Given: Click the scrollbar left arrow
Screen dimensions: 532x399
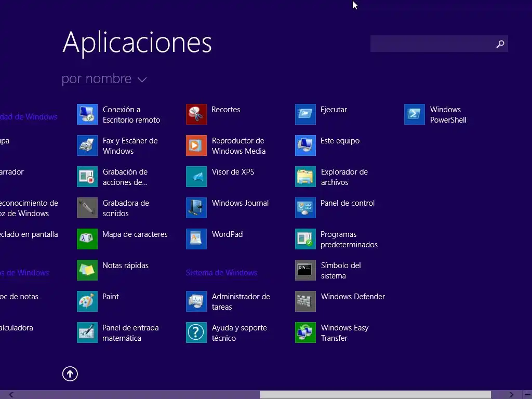Looking at the screenshot, I should coord(11,395).
